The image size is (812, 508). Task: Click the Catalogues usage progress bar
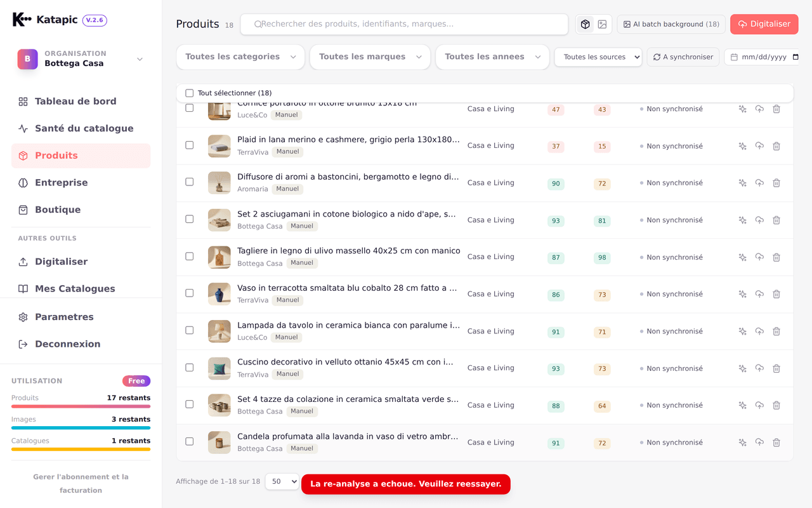(x=81, y=450)
